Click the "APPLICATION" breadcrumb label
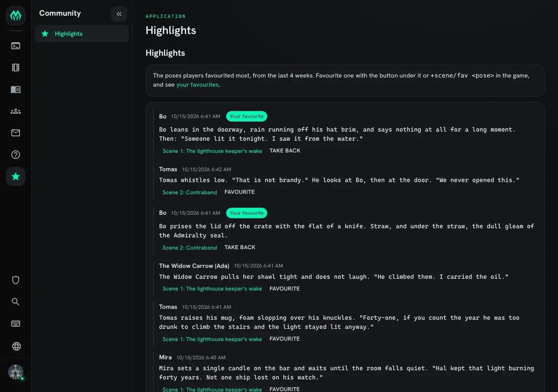558x392 pixels. (x=166, y=16)
